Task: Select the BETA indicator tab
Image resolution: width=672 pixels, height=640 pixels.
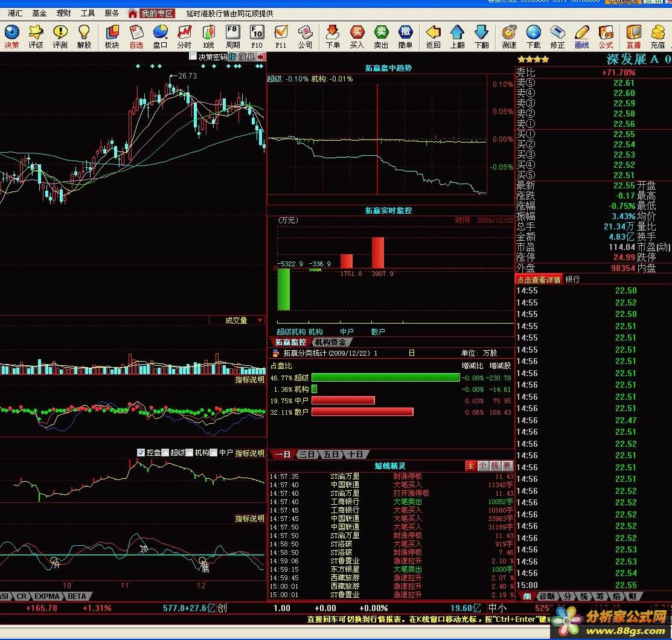Action: [77, 597]
